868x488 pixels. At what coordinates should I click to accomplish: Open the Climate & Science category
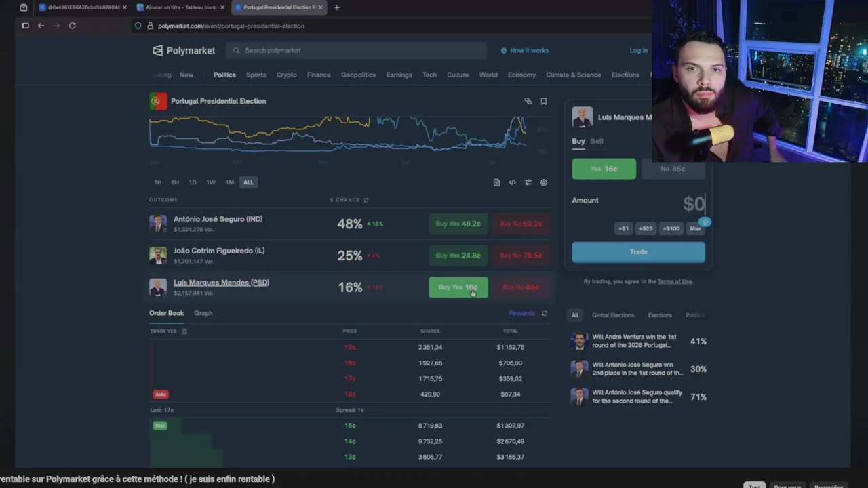pos(574,75)
